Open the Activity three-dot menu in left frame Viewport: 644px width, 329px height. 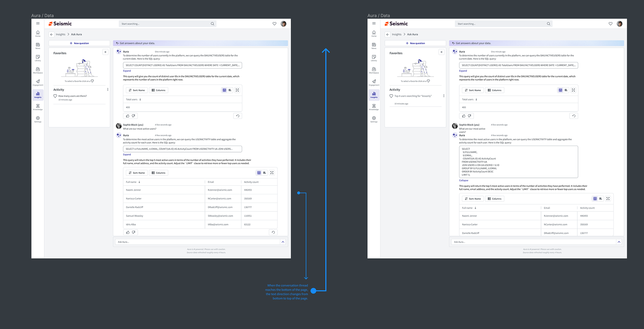[x=108, y=89]
